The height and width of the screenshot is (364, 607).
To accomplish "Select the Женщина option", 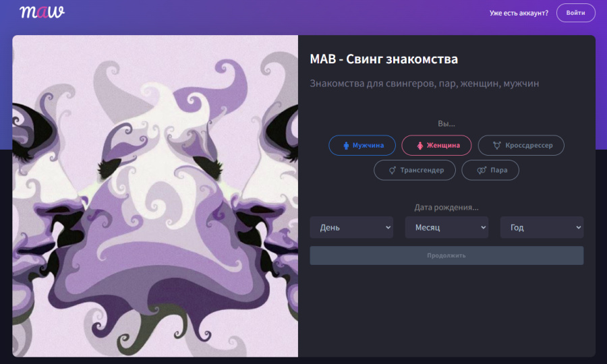I will 436,146.
